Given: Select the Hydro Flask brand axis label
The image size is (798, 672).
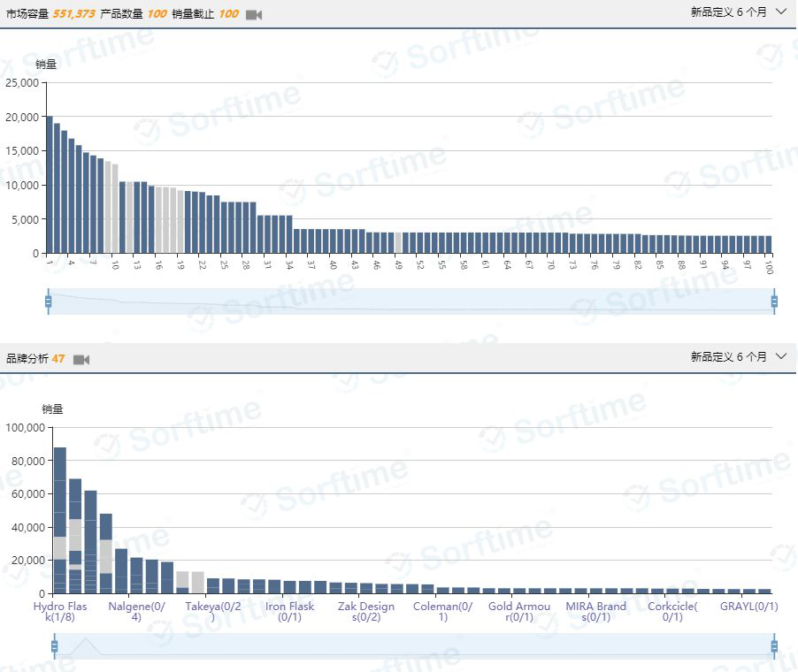Looking at the screenshot, I should click(x=60, y=612).
